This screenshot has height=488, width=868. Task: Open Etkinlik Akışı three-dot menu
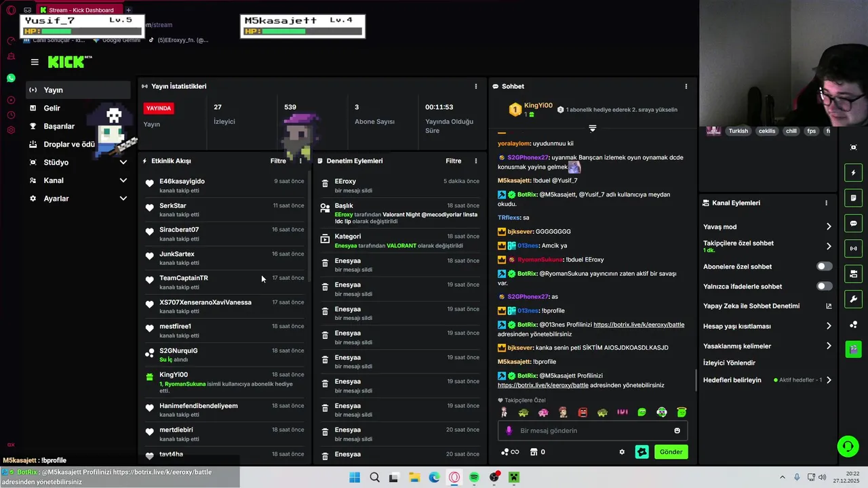[x=300, y=161]
